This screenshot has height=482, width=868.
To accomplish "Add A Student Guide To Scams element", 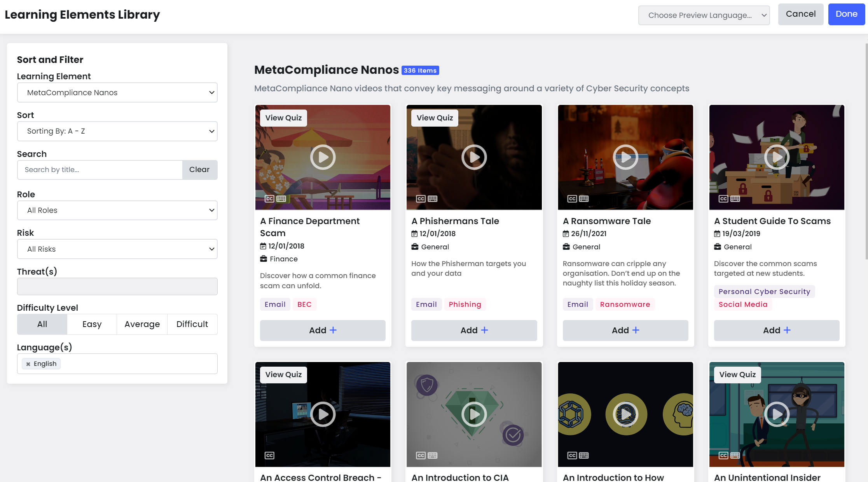I will point(777,331).
